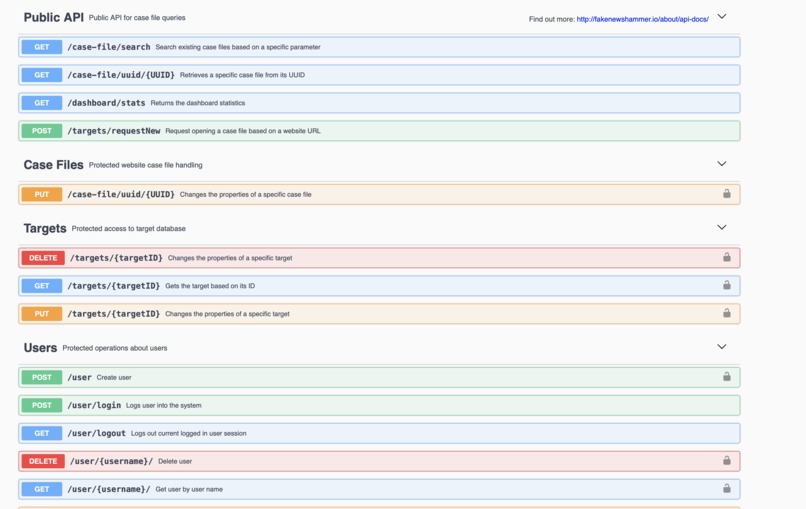Click the Case Files section heading

53,165
